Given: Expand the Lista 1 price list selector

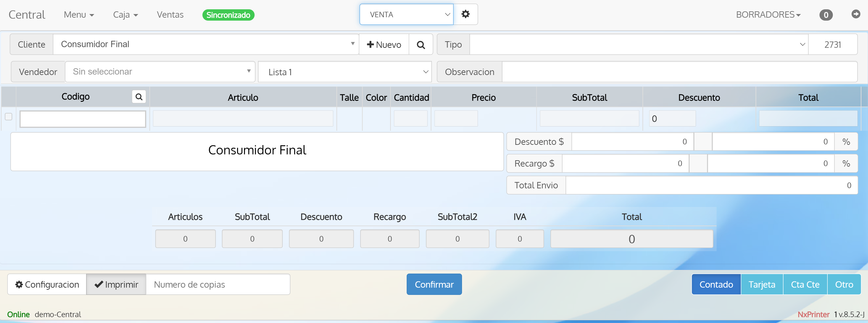Looking at the screenshot, I should [344, 71].
